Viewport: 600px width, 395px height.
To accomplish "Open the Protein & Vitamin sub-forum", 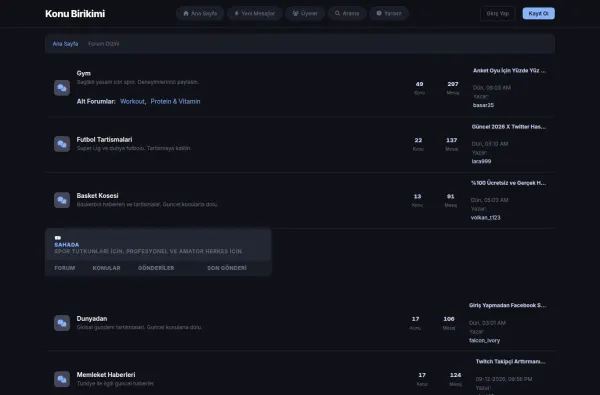I will pos(175,101).
